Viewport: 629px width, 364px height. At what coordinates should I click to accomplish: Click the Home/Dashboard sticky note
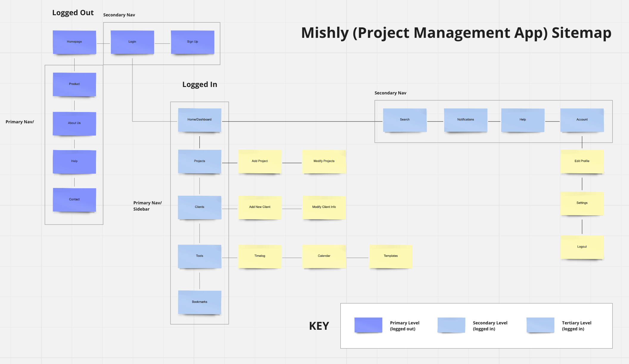pos(200,120)
